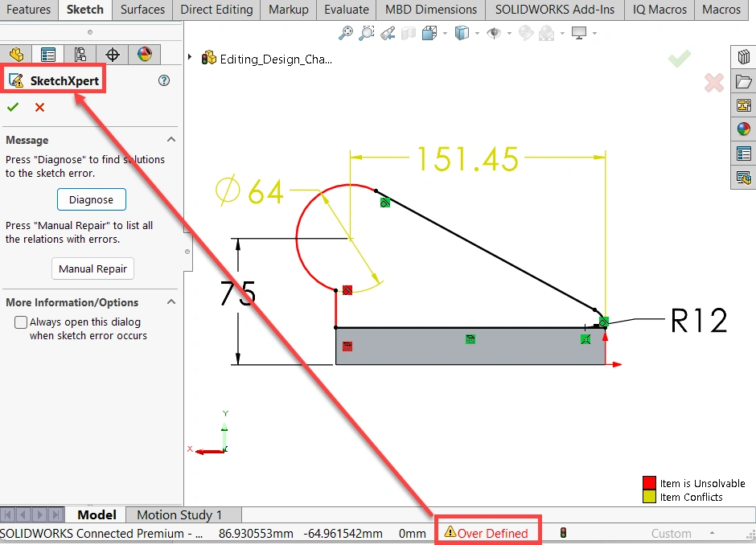
Task: Switch to the MBD Dimensions tab
Action: (x=431, y=9)
